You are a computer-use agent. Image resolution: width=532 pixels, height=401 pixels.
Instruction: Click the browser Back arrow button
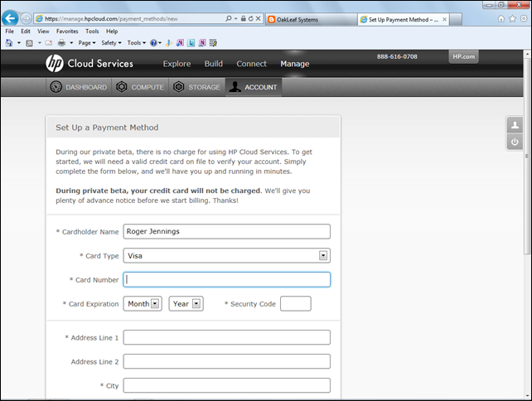tap(10, 18)
